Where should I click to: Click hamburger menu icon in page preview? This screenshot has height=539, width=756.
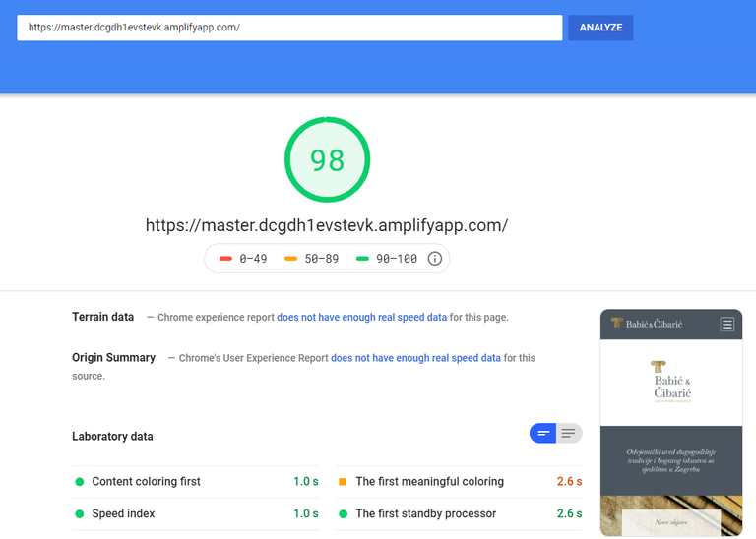point(726,324)
